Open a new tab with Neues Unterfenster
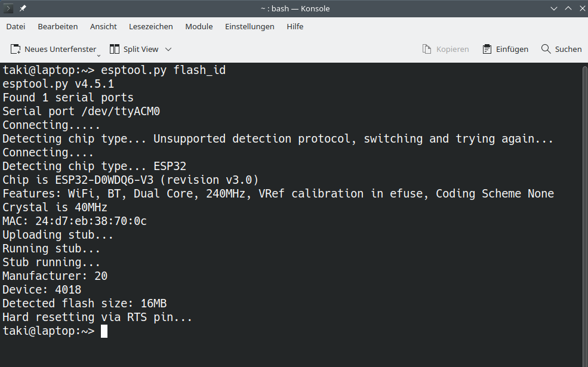 tap(53, 49)
